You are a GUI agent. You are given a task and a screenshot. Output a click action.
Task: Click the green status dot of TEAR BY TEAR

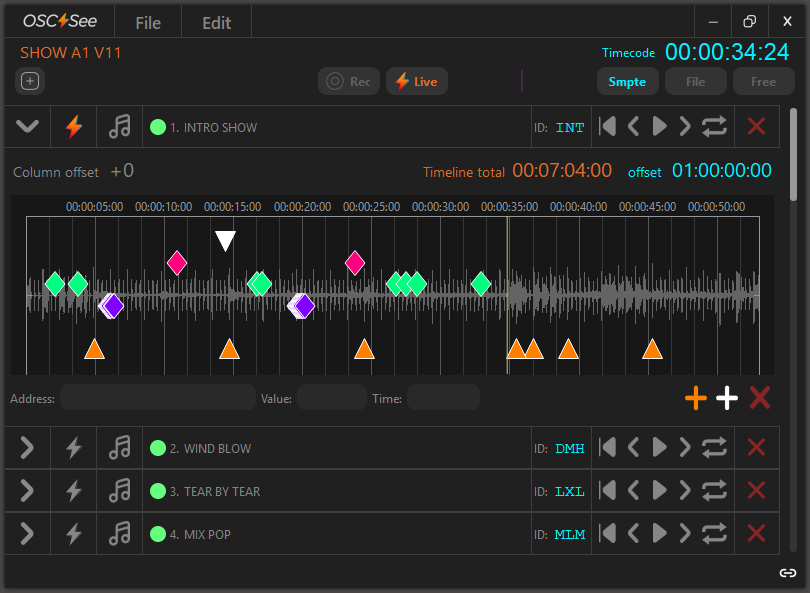click(158, 491)
